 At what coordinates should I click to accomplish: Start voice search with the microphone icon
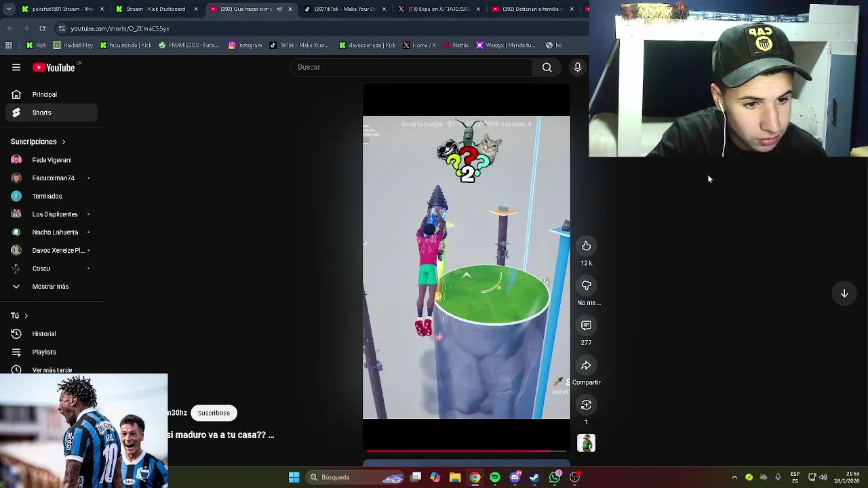click(x=578, y=67)
